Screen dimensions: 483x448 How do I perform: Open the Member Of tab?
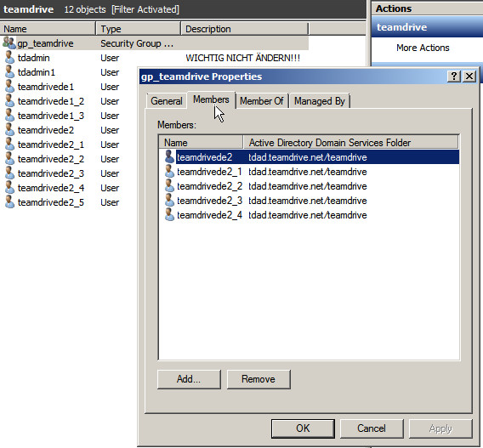pyautogui.click(x=262, y=101)
